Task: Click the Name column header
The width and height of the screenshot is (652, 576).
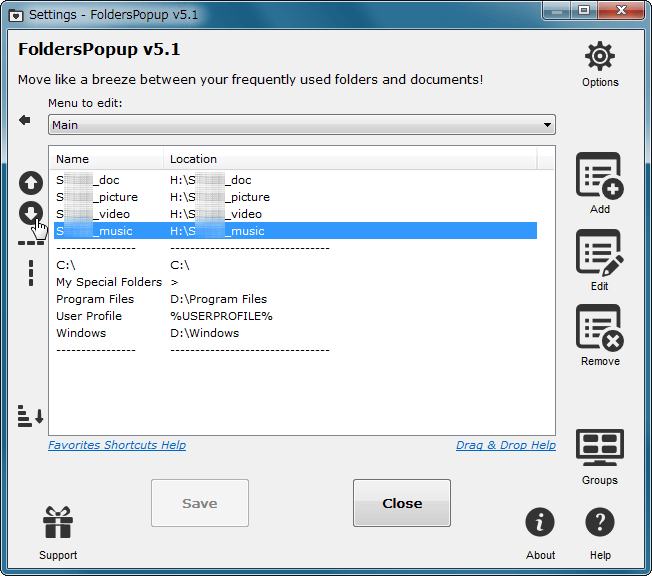Action: pyautogui.click(x=107, y=159)
